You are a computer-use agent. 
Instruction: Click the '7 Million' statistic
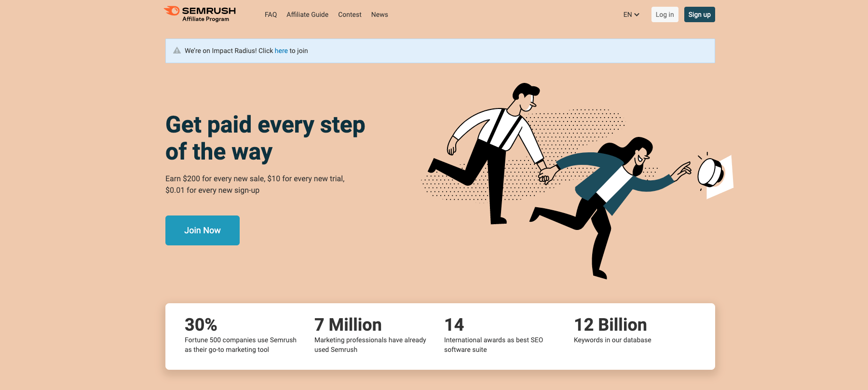pyautogui.click(x=348, y=324)
